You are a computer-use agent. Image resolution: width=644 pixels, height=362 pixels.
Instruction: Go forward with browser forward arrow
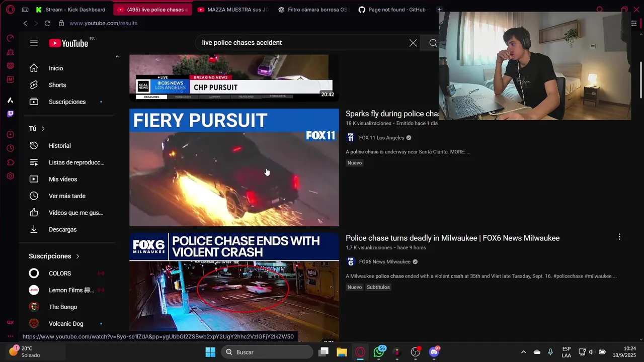36,23
